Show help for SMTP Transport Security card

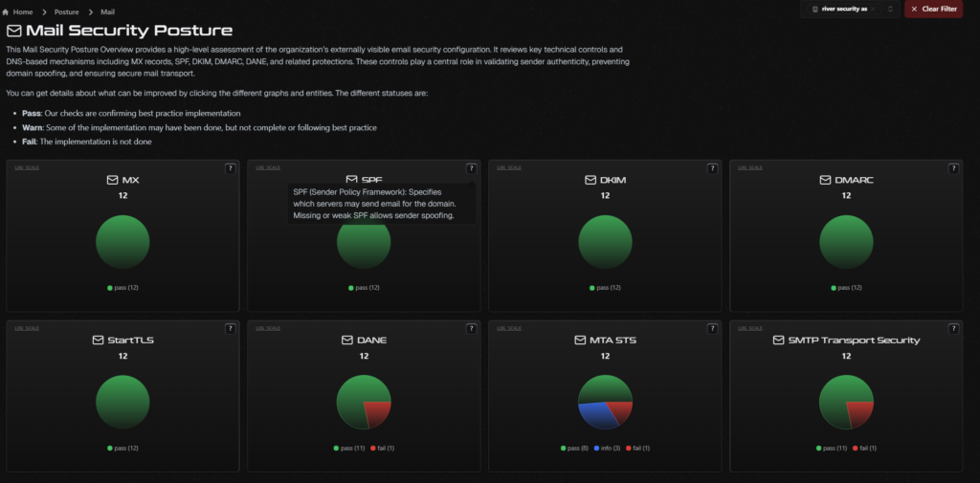(x=953, y=329)
